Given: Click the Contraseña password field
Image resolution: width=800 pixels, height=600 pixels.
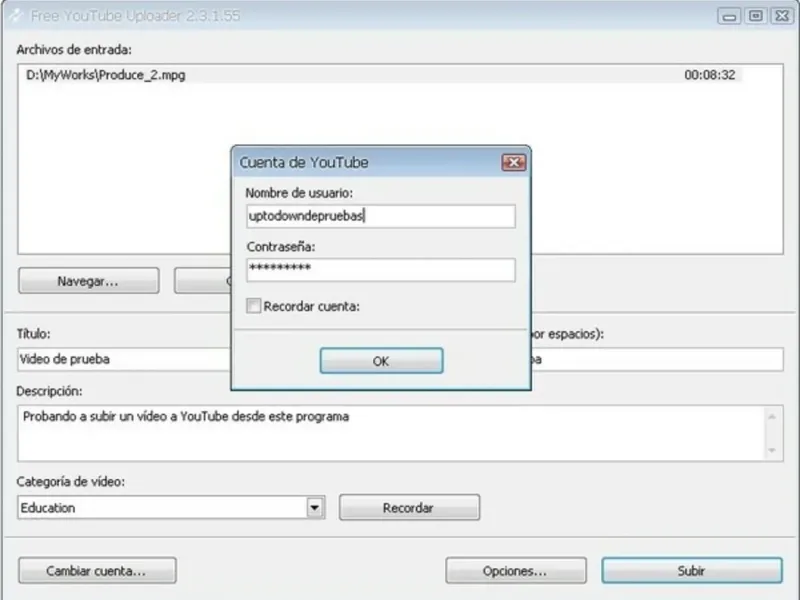Looking at the screenshot, I should 381,269.
